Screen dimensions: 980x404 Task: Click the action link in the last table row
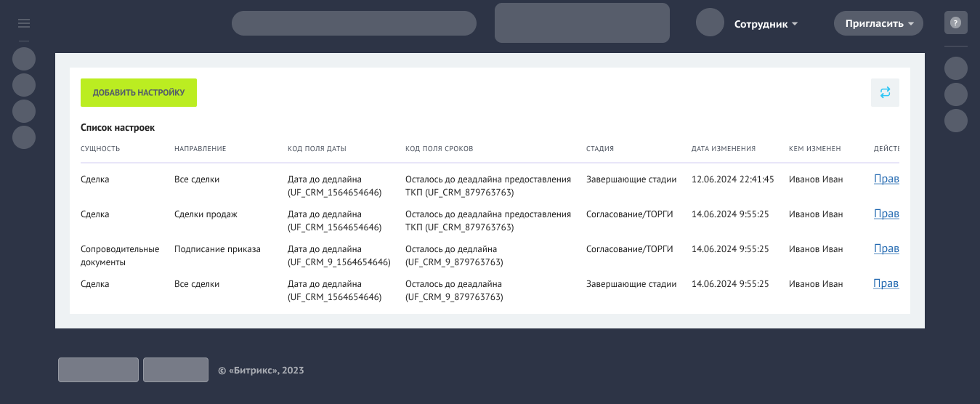(x=886, y=284)
